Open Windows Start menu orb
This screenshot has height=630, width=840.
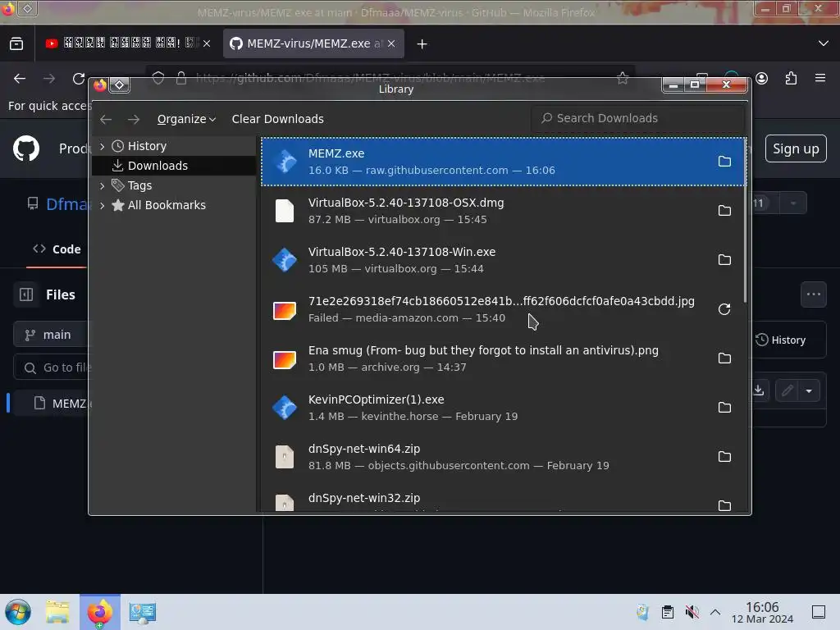pyautogui.click(x=18, y=612)
